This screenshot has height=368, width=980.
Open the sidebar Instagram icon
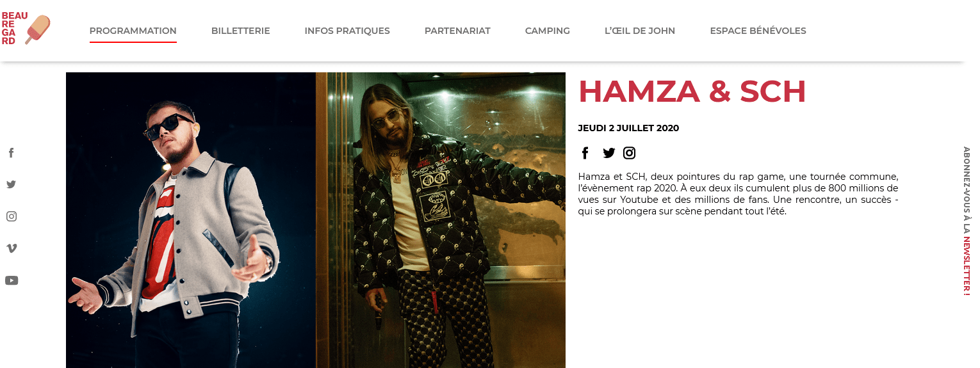[12, 216]
